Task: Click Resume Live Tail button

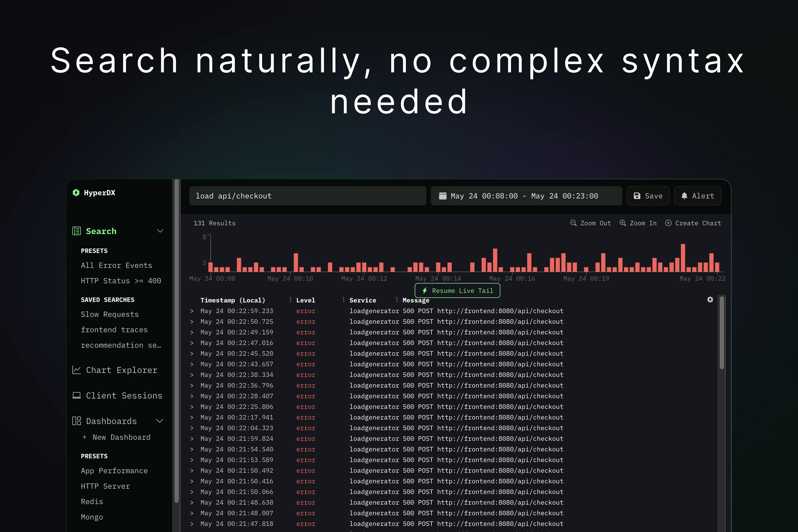Action: click(x=457, y=291)
